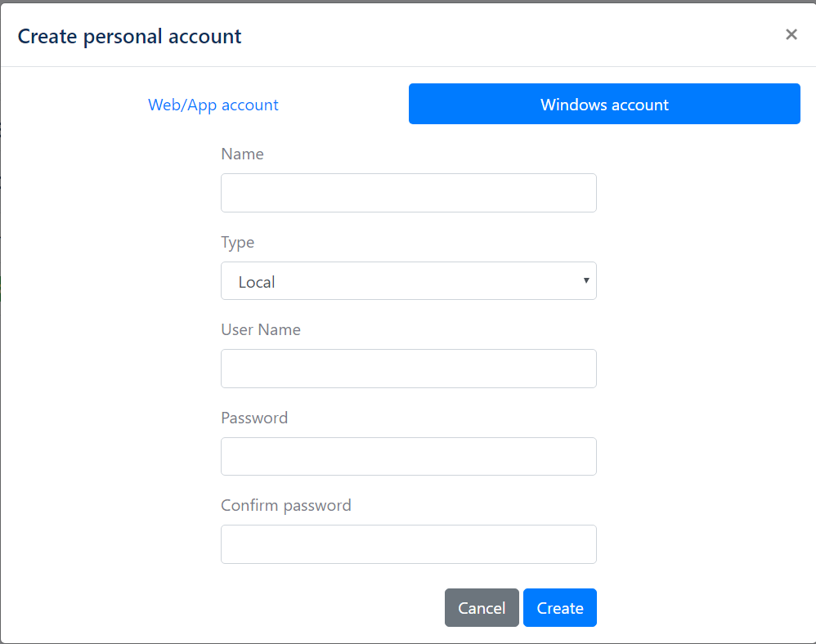
Task: Cancel account creation
Action: pos(482,607)
